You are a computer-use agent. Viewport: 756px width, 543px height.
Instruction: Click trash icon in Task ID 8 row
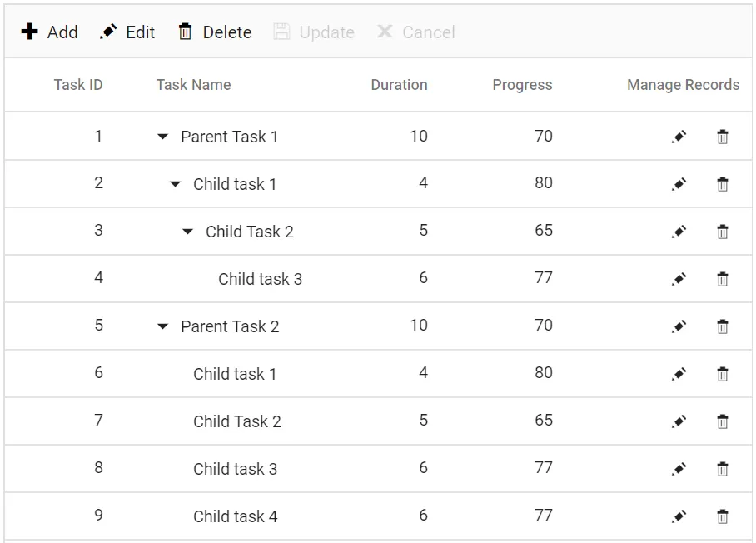(722, 469)
